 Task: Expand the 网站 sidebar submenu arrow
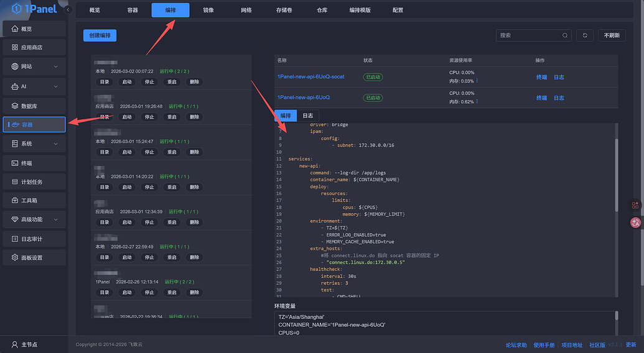[56, 66]
